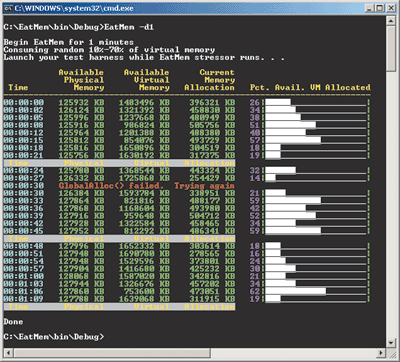Click the 'Done' output line

13,322
